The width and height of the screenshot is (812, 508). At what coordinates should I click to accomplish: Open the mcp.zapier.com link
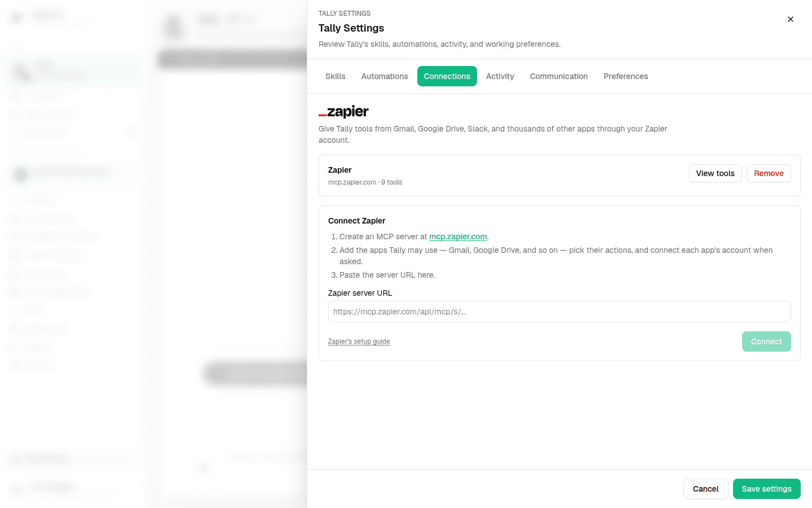[458, 237]
